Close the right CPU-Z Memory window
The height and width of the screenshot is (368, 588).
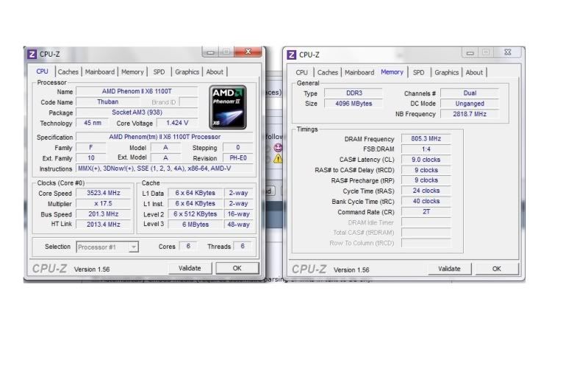(507, 52)
